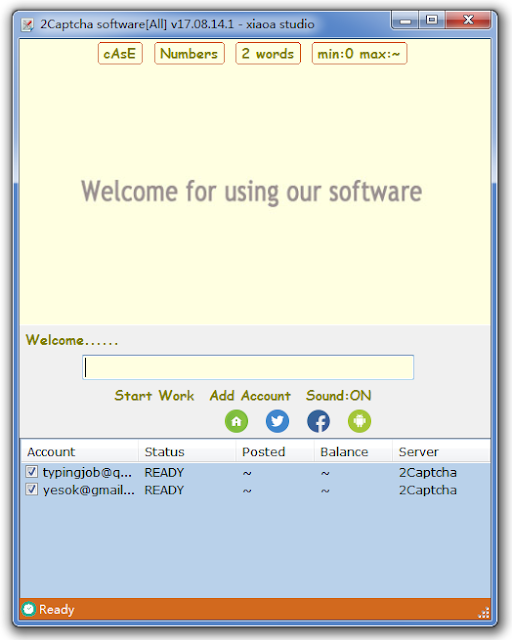The image size is (512, 640).
Task: Click the clock icon beside Ready in the status bar
Action: 29,609
